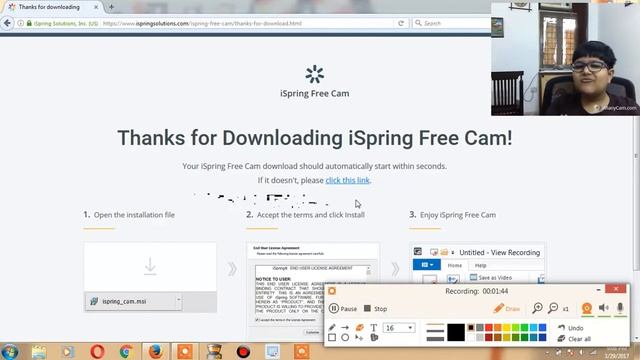The height and width of the screenshot is (360, 640).
Task: Toggle the webcam capture
Action: point(587,308)
